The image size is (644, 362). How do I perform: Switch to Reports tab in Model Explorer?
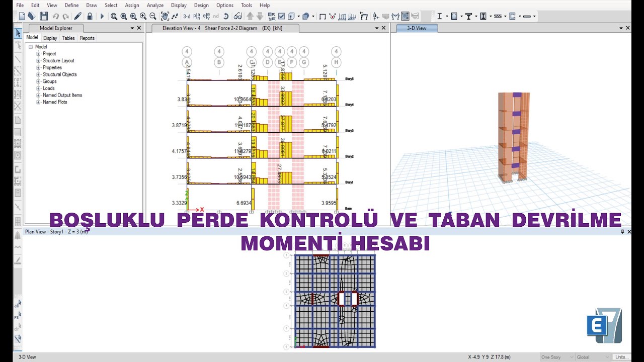pyautogui.click(x=87, y=38)
